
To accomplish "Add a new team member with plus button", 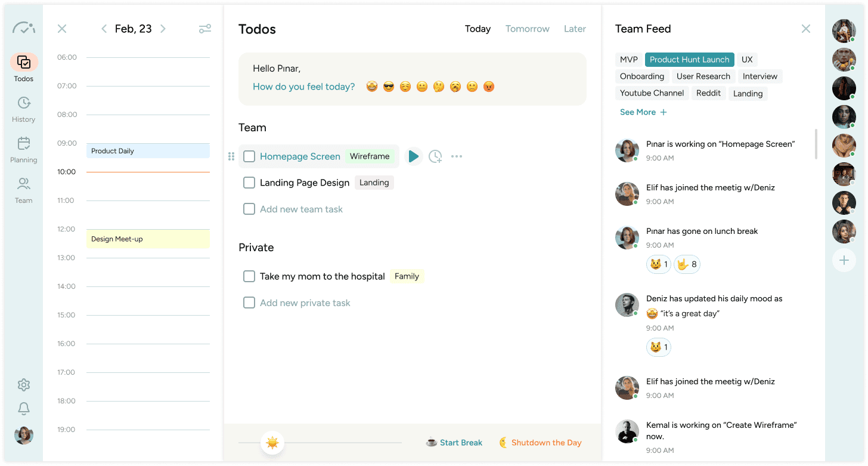I will point(844,260).
